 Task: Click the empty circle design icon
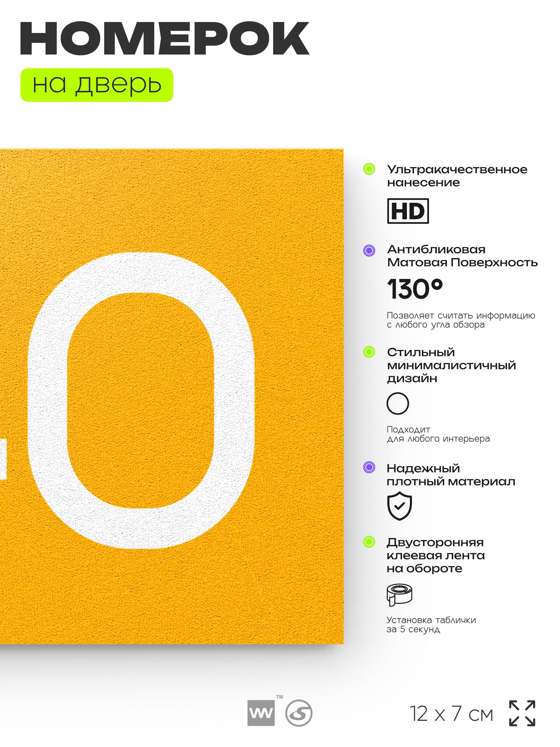(x=398, y=403)
